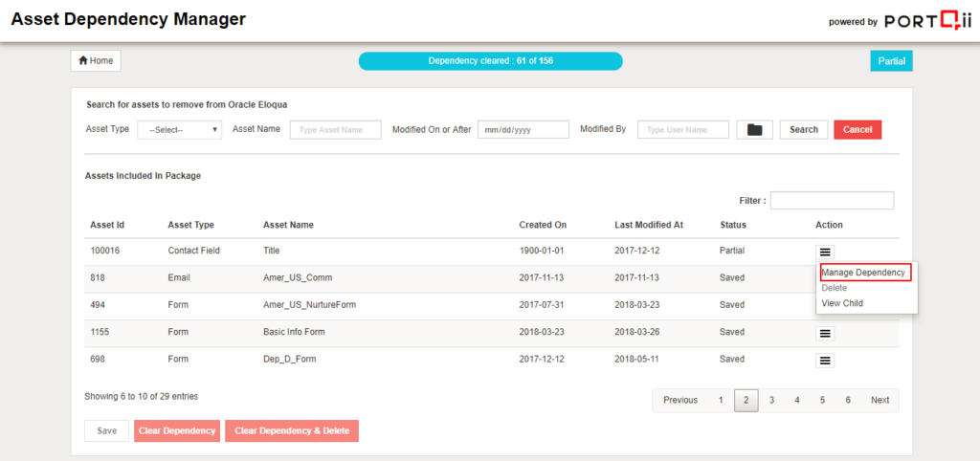
Task: Focus the Asset Name input field
Action: pos(335,130)
